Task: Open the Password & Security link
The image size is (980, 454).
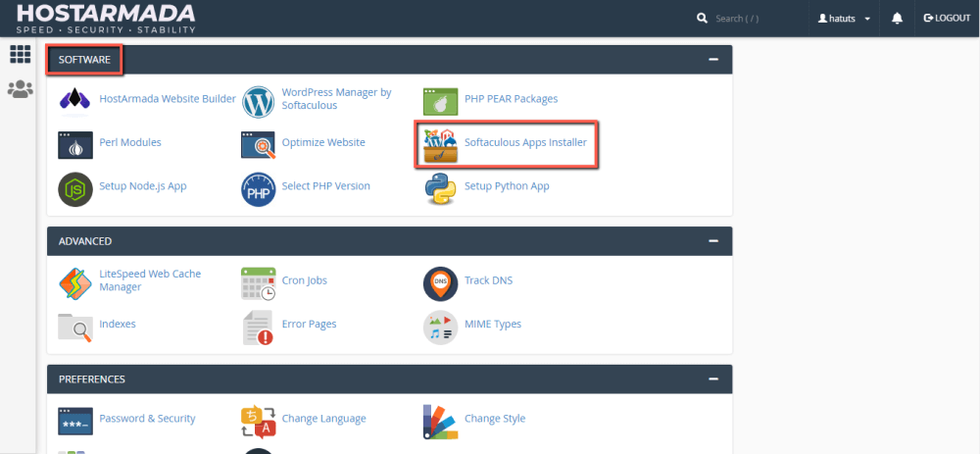Action: [148, 419]
